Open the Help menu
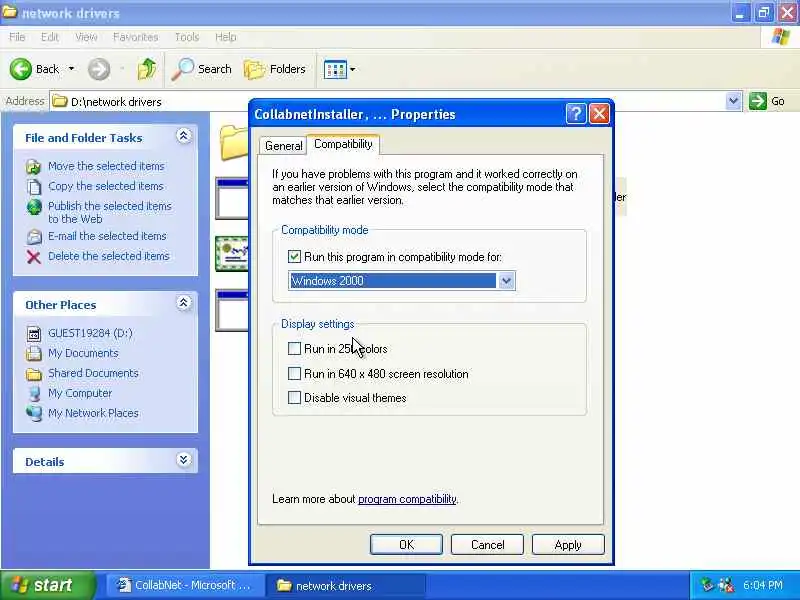The width and height of the screenshot is (800, 600). coord(225,37)
